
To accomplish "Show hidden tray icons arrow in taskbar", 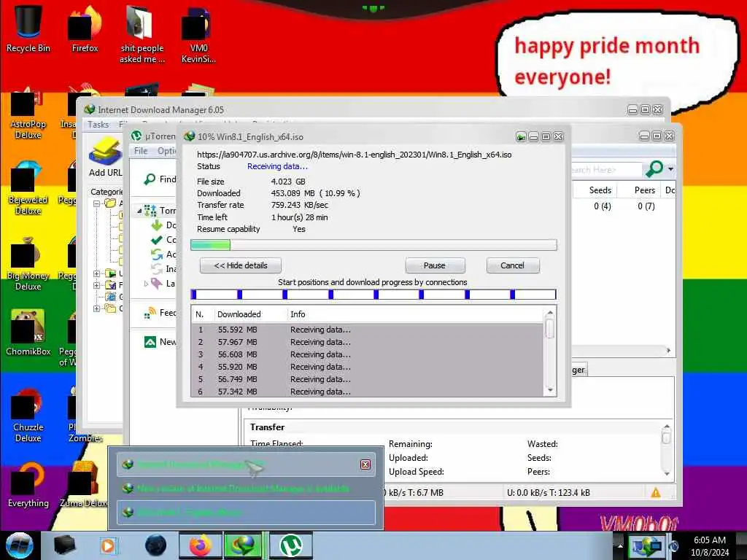I will click(620, 545).
